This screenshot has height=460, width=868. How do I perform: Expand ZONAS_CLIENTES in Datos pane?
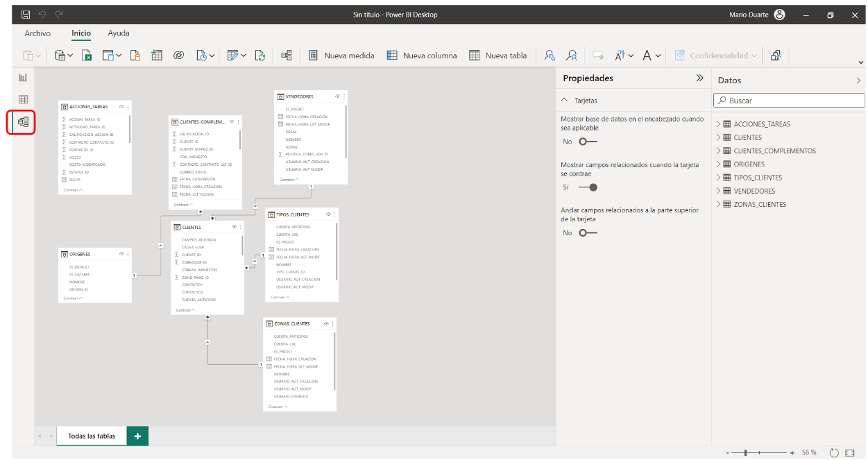coord(719,204)
